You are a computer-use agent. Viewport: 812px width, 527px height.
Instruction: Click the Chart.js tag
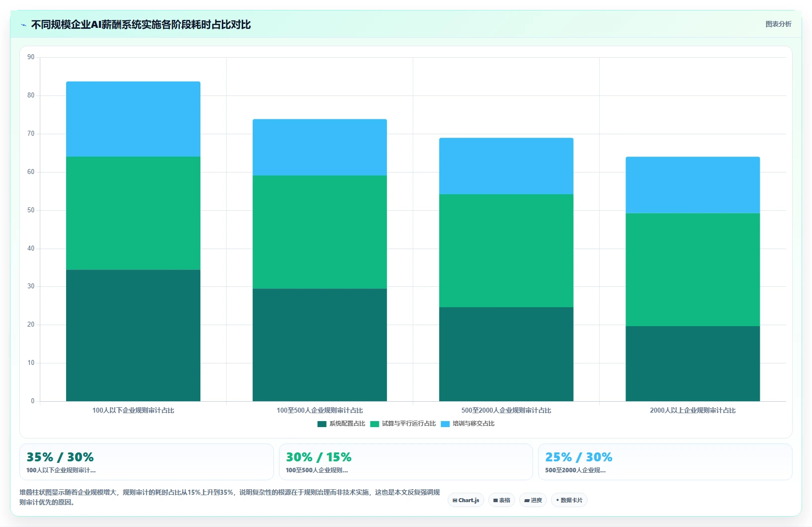pyautogui.click(x=466, y=500)
